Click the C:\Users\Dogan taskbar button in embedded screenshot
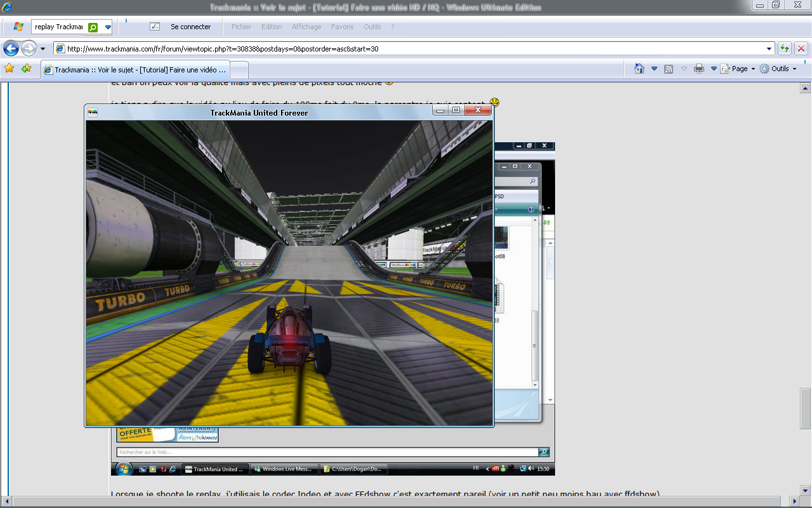 coord(353,469)
